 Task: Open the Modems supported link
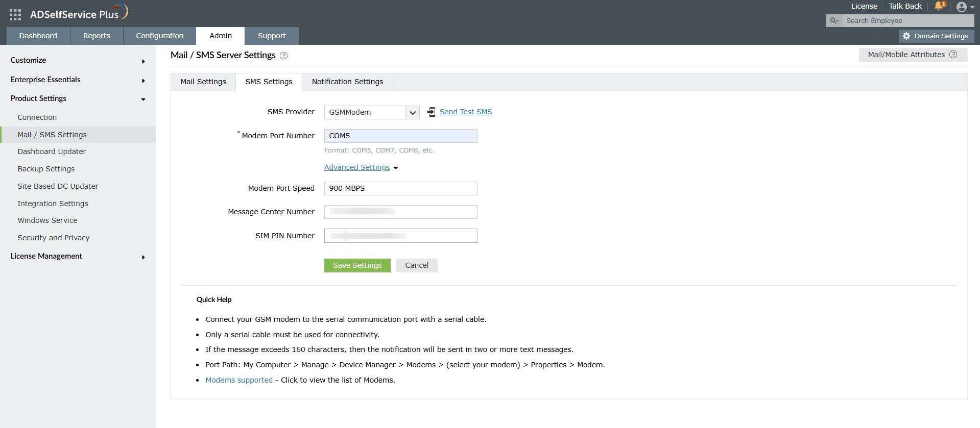(x=239, y=380)
